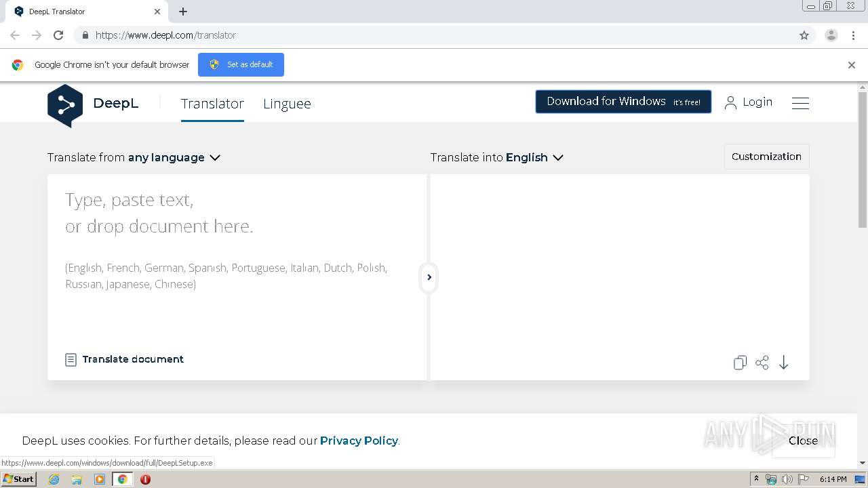Open the hamburger menu

click(800, 103)
